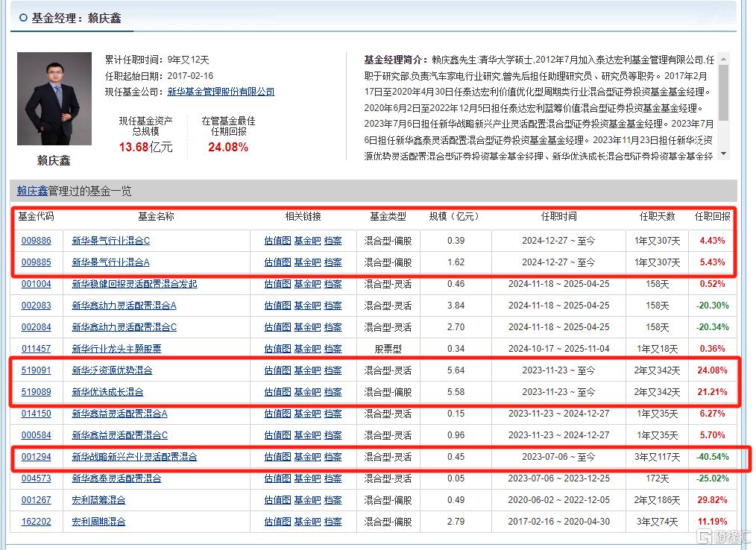Open 估值图 for fund 009886
This screenshot has width=756, height=550.
coord(277,241)
